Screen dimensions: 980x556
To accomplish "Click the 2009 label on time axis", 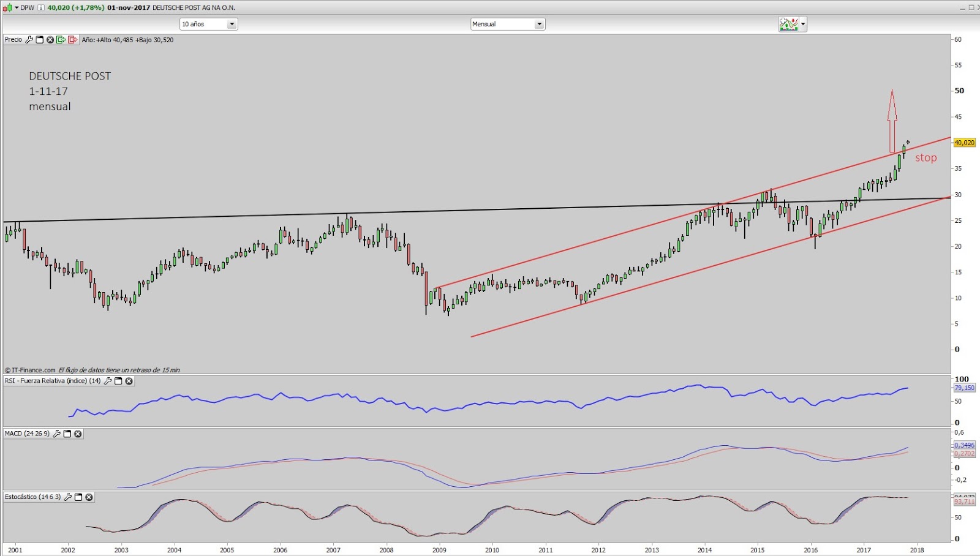I will 439,550.
